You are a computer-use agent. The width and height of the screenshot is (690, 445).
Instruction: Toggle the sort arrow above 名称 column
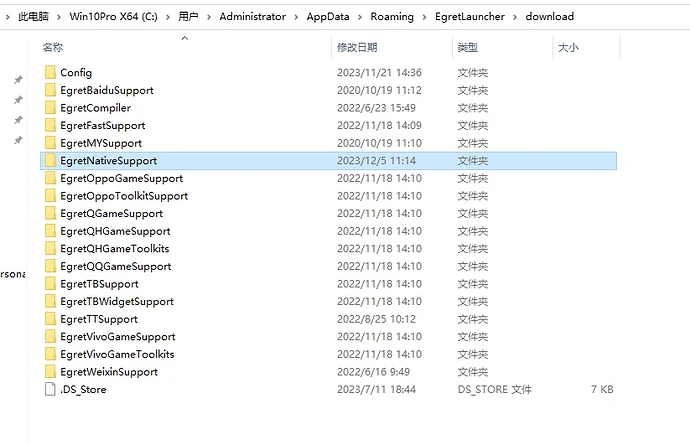(185, 38)
